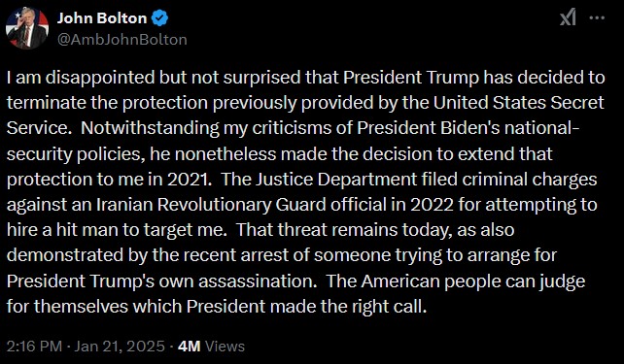Click the blue verified checkmark badge
624x364 pixels.
(160, 18)
